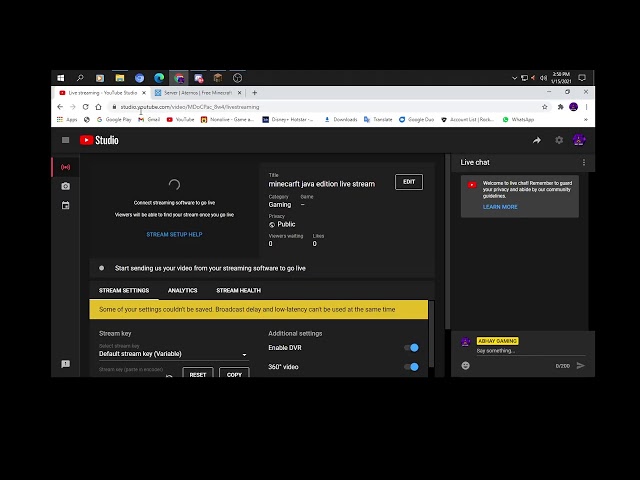Click the EDIT button for stream title
Viewport: 640px width, 480px height.
coord(409,182)
